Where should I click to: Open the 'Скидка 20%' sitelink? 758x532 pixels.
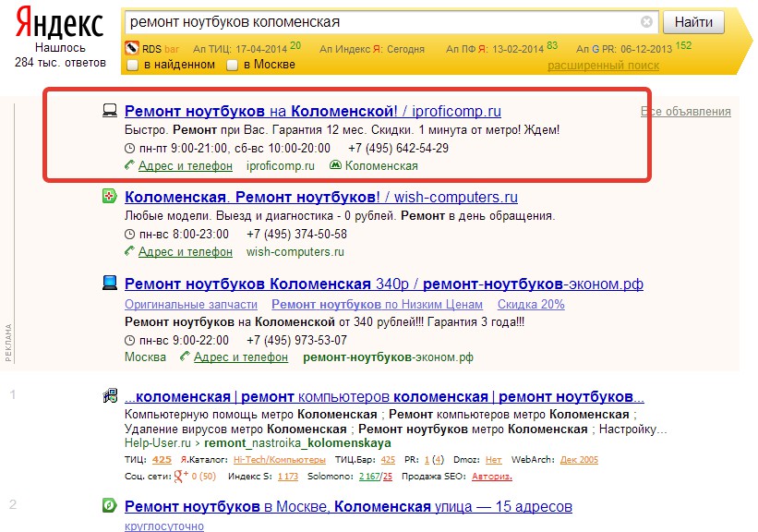531,304
